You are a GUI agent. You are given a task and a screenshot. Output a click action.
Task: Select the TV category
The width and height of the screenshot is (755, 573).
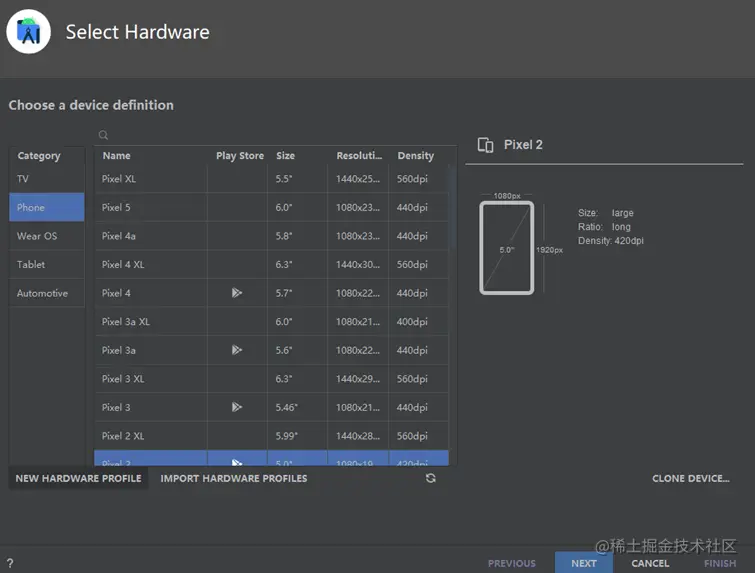[47, 179]
